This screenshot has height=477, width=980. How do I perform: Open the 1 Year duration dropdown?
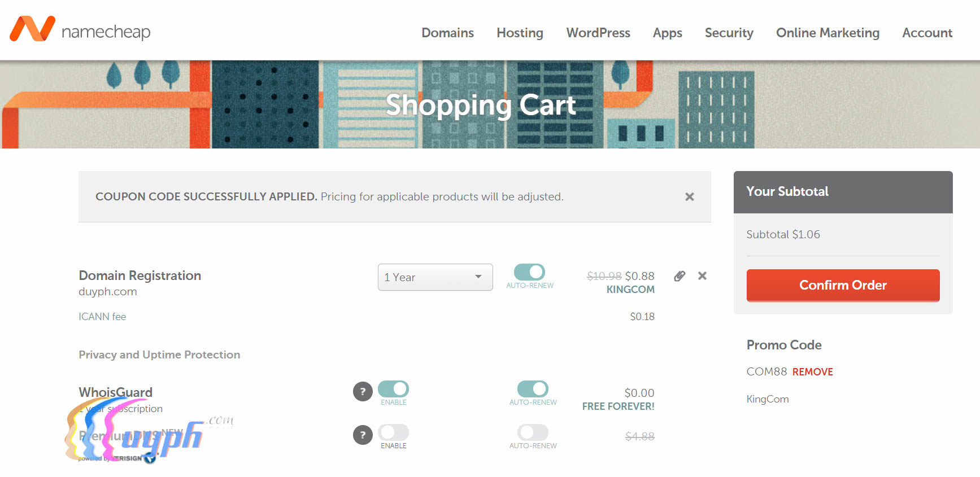tap(435, 277)
